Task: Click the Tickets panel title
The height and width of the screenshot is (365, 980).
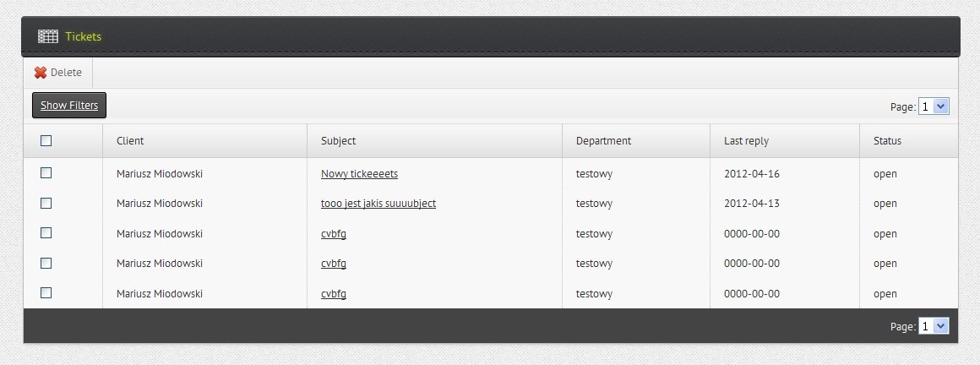Action: [83, 36]
